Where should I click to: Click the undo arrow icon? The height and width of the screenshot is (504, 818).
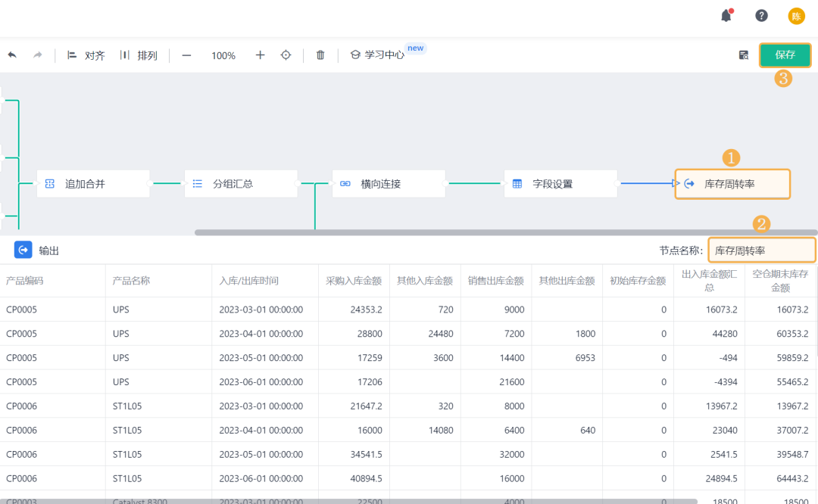click(12, 55)
